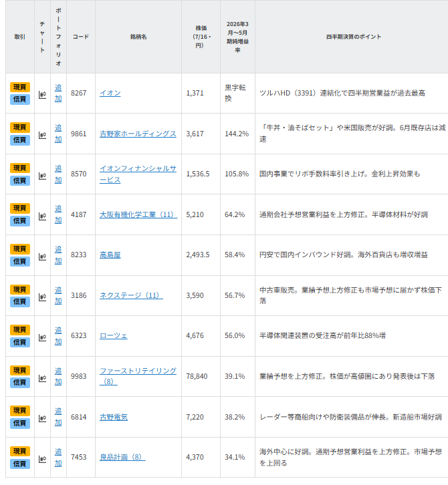Add イオン to portfolio via 追加
This screenshot has height=485, width=448.
coord(58,93)
